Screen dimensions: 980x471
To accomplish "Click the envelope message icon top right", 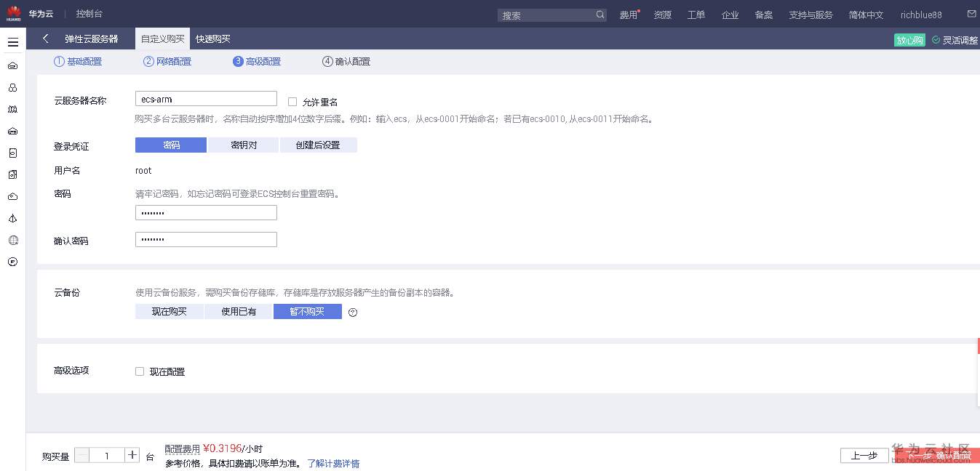I will pos(971,13).
